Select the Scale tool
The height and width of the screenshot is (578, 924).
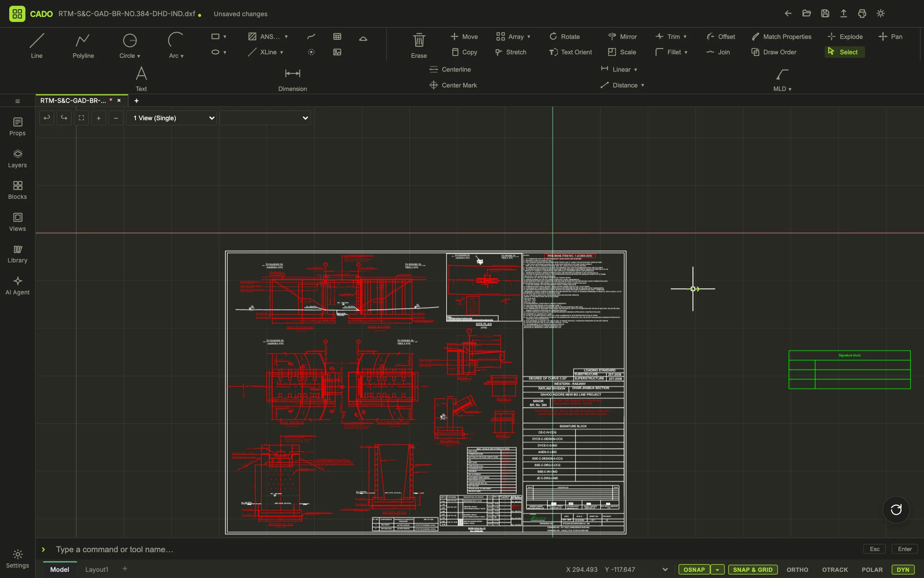coord(622,52)
